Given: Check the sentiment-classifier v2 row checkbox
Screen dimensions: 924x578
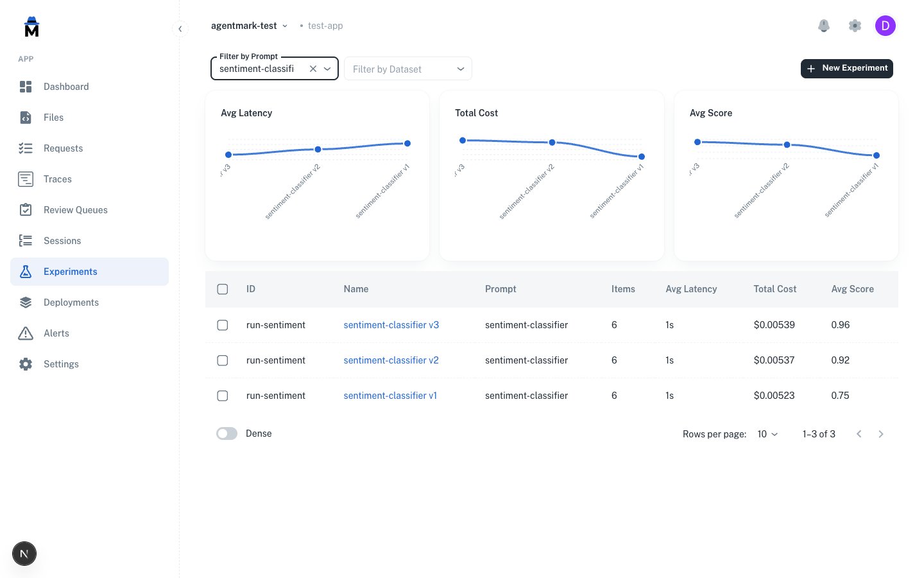Looking at the screenshot, I should [223, 360].
